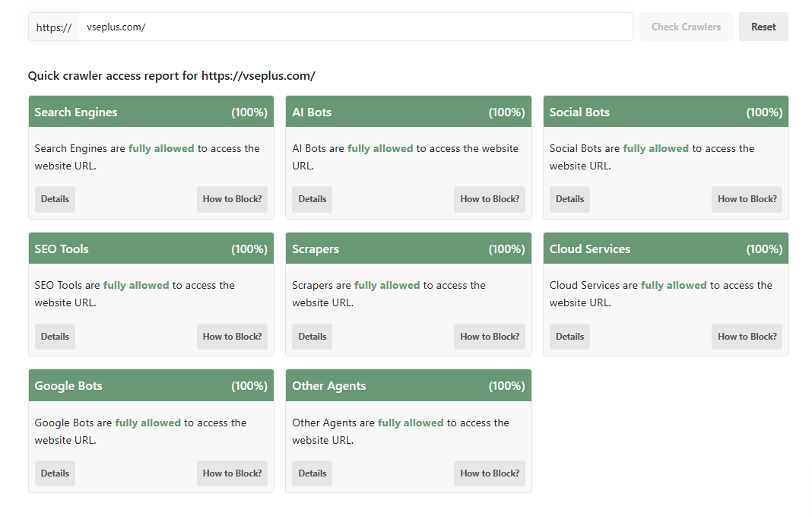
Task: Click the Reset button
Action: tap(763, 27)
